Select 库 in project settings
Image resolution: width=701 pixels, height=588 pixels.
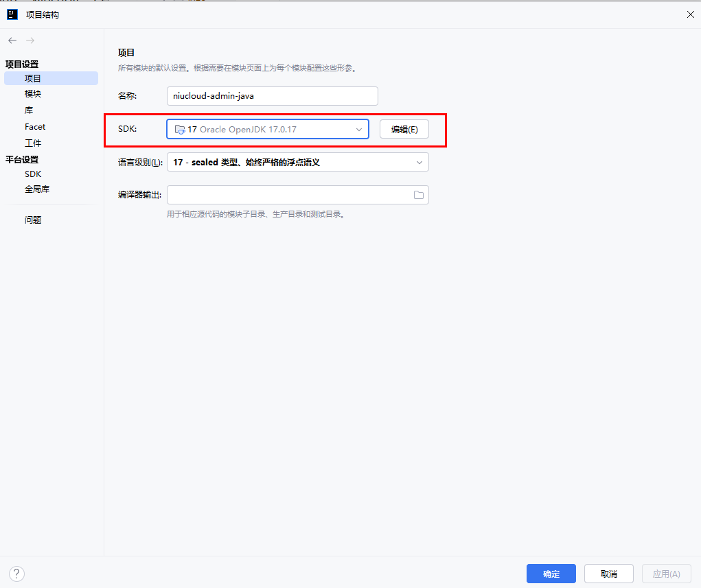[x=29, y=110]
